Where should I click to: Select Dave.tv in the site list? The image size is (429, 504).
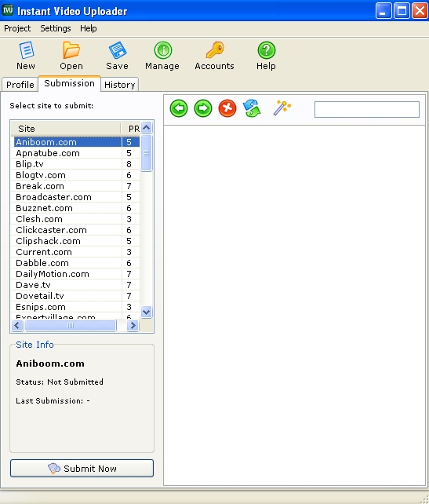click(76, 285)
